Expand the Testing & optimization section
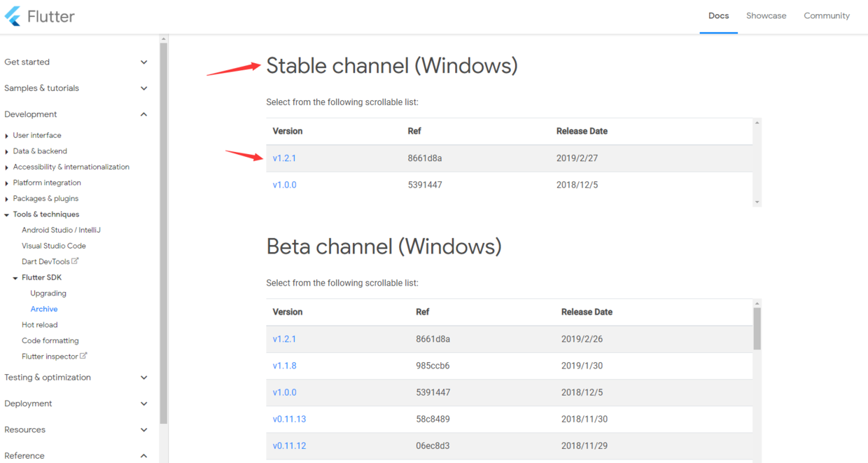This screenshot has height=463, width=868. (x=144, y=378)
